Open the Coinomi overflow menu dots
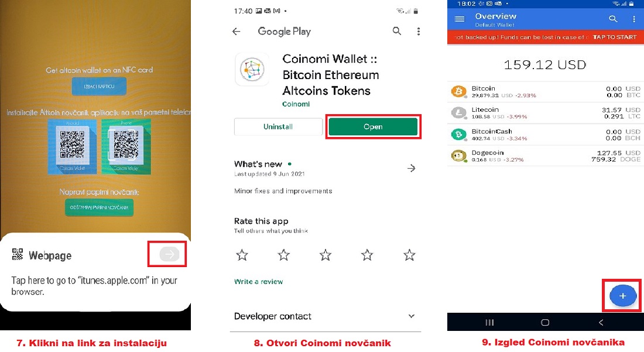 click(x=634, y=19)
